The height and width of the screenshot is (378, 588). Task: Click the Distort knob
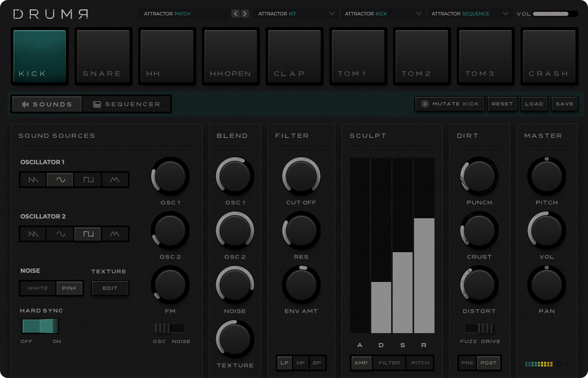(479, 285)
